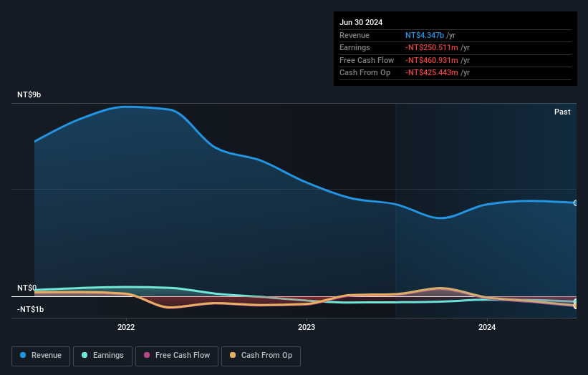The height and width of the screenshot is (375, 588).
Task: Click the Past label in the chart
Action: (562, 112)
